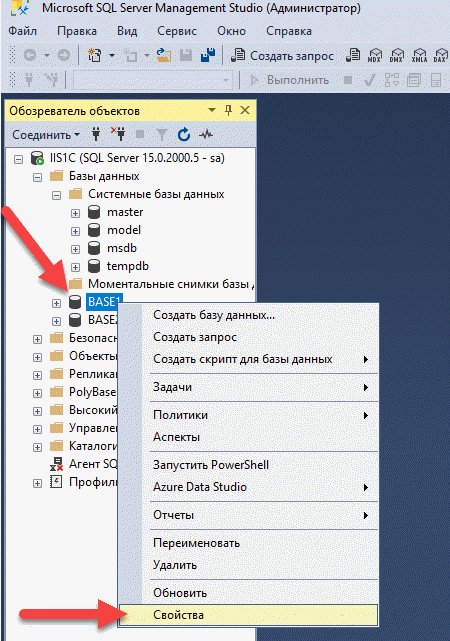Select the BASE1 database in the tree
Screen dimensions: 450x641
tap(104, 302)
